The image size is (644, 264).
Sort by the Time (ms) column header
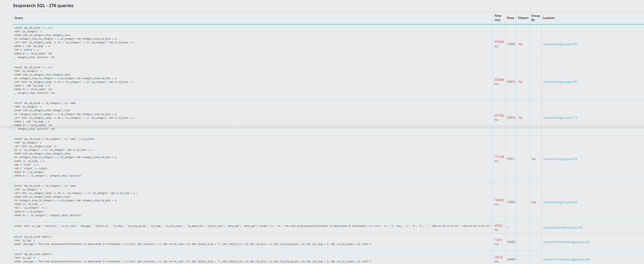[498, 18]
